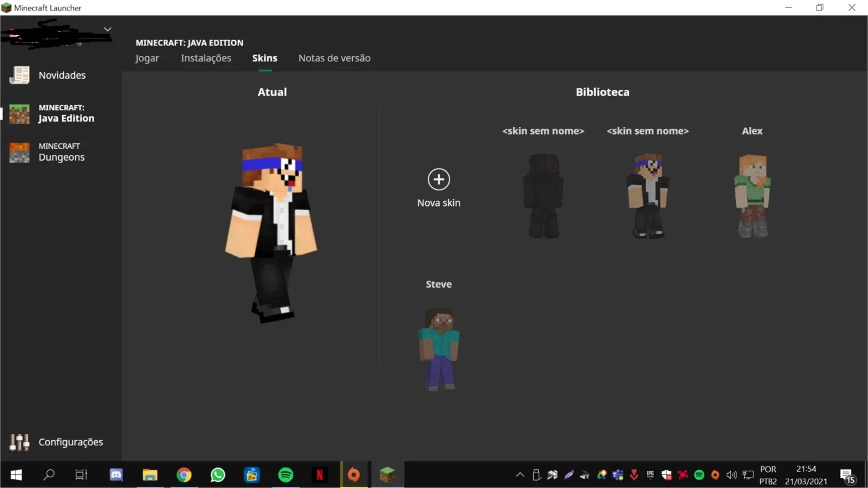Screen dimensions: 868x488
Task: Open Discord from the taskbar
Action: click(x=116, y=475)
